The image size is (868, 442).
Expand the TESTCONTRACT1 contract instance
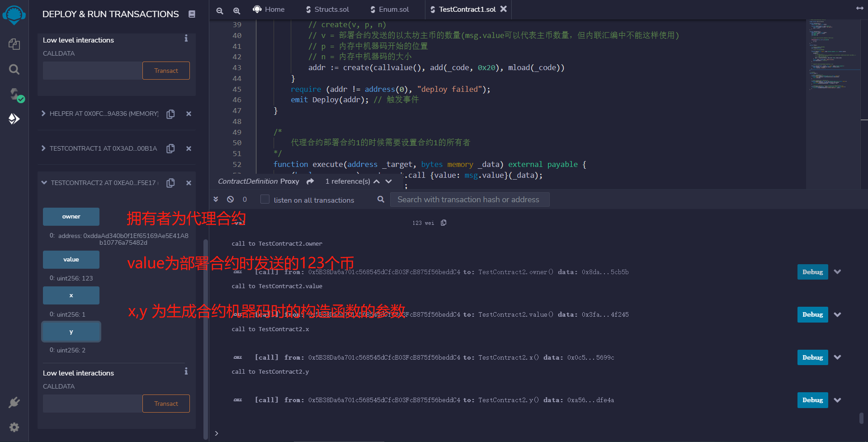pos(43,148)
